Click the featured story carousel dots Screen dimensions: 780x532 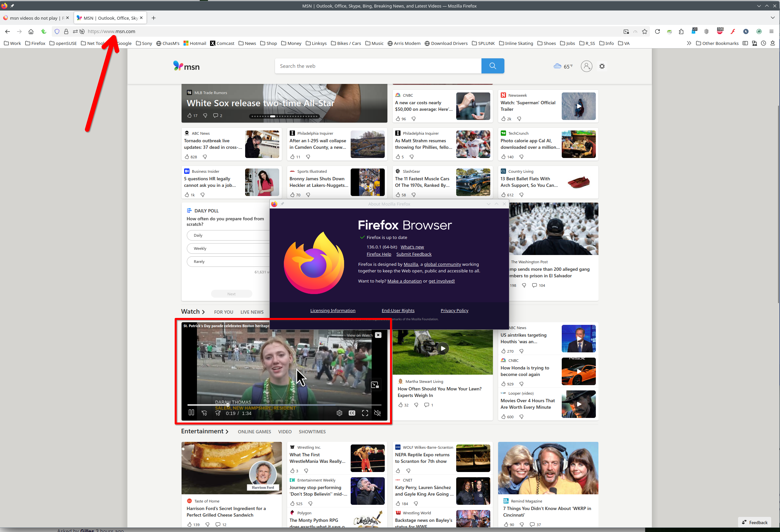point(284,116)
